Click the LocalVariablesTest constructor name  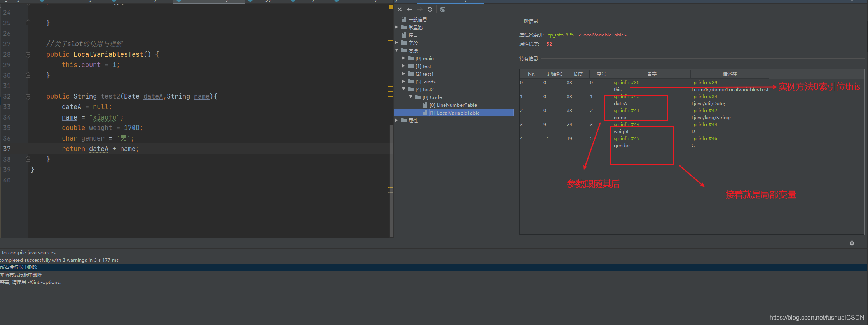click(x=108, y=54)
